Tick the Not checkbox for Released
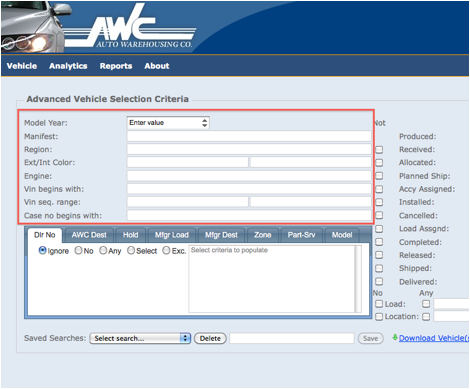 [x=379, y=255]
